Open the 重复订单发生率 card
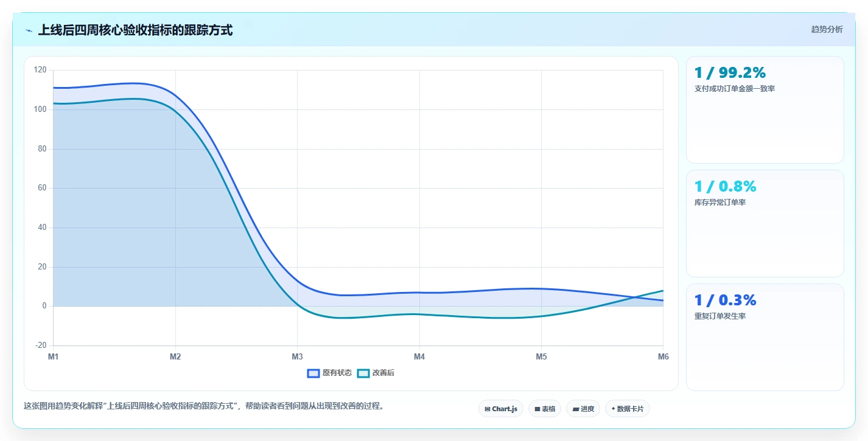 (765, 337)
